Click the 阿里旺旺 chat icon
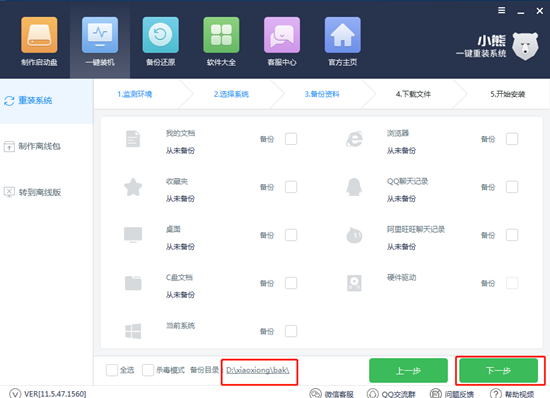Viewport: 550px width, 398px height. coord(354,235)
